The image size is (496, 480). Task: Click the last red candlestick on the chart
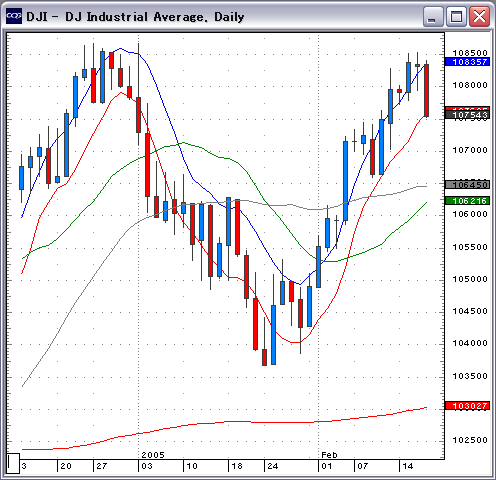click(426, 90)
